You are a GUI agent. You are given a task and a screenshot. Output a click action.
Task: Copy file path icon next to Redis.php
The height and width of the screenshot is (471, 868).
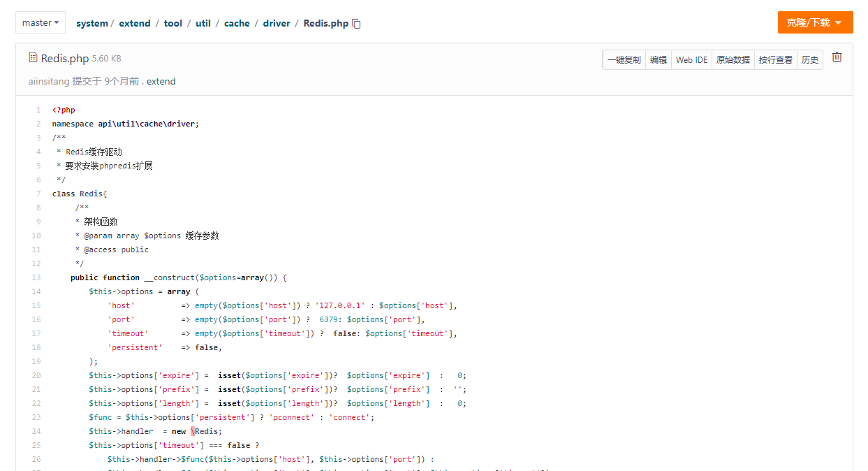357,24
